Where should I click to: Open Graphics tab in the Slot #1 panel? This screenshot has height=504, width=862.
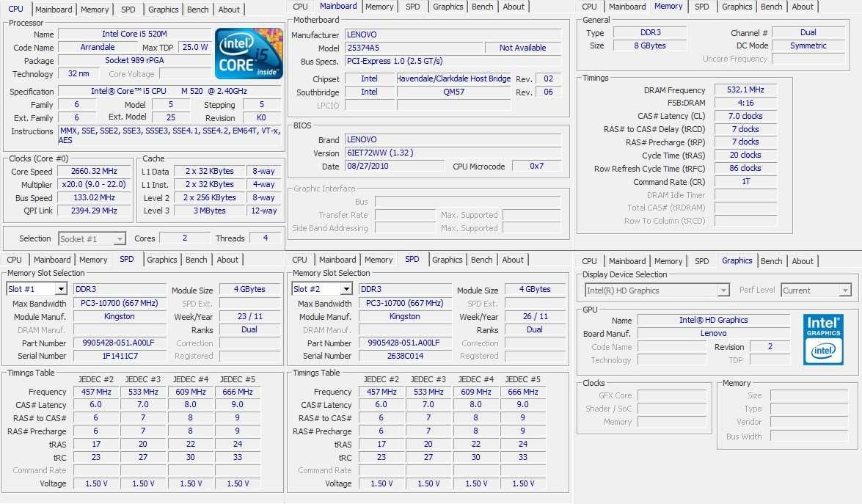click(161, 260)
